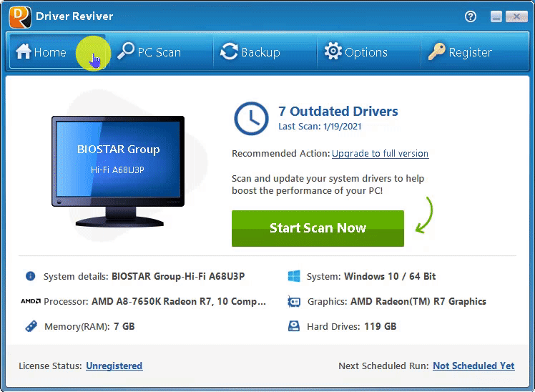Image resolution: width=535 pixels, height=392 pixels.
Task: Click the hard drives icon
Action: [293, 326]
